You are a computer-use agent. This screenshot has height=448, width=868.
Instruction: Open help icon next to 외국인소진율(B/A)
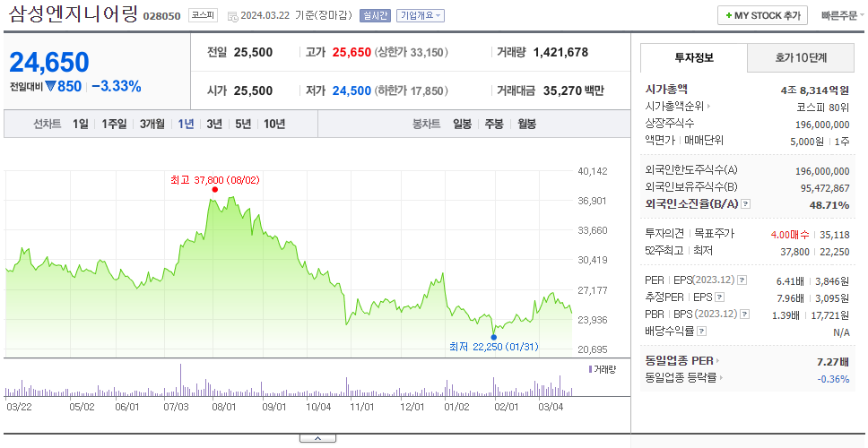point(746,204)
